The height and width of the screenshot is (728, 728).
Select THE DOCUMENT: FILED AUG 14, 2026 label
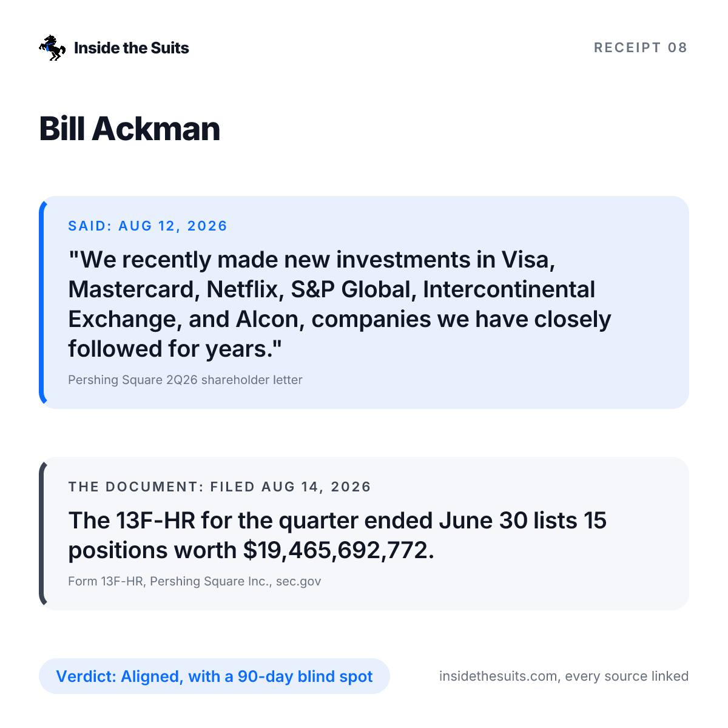point(220,487)
